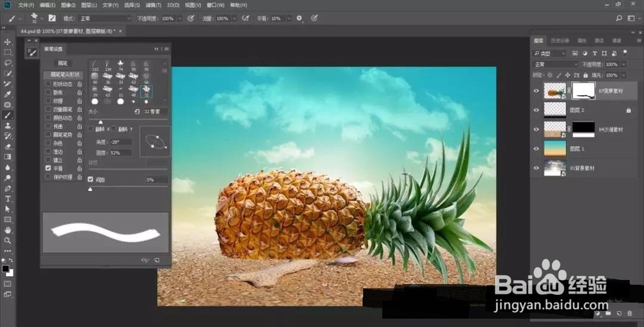Click the search icon at top right
This screenshot has width=644, height=327.
(x=619, y=19)
